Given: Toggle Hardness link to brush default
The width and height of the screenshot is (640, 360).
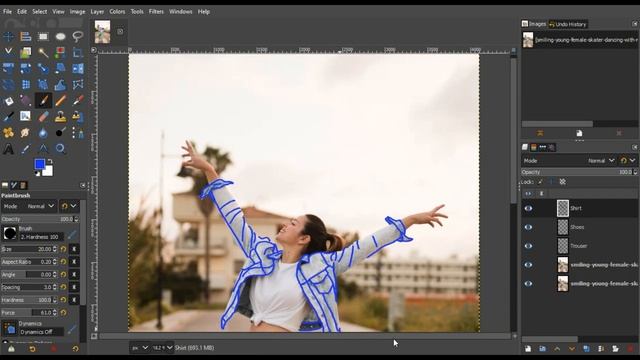Looking at the screenshot, I should point(74,300).
